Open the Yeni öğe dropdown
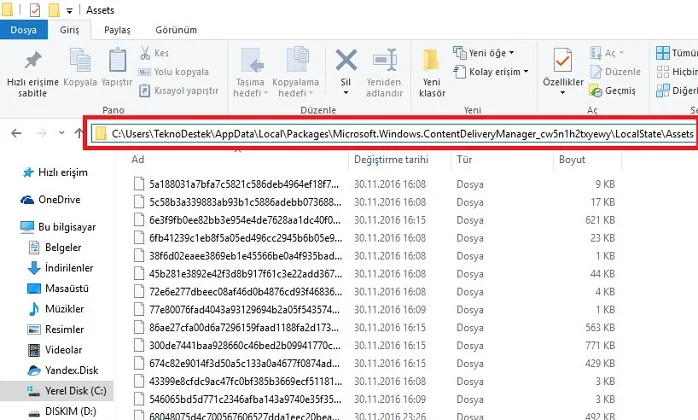Image resolution: width=698 pixels, height=420 pixels. coord(484,53)
